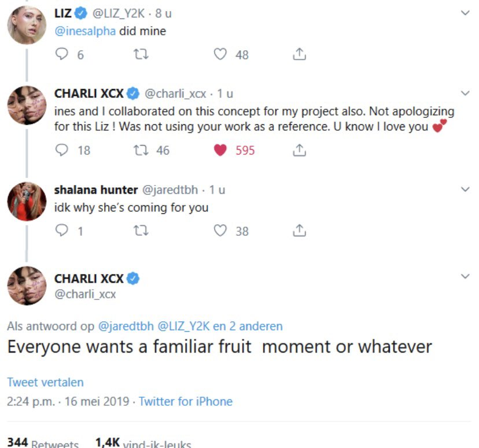
Task: Open 'Twitter for iPhone' source link
Action: 186,402
